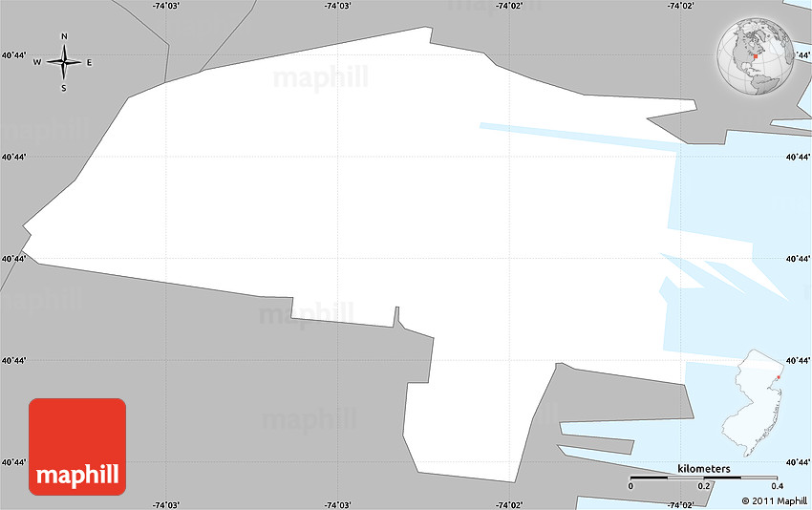
Task: Click the N letter on the compass
Action: pyautogui.click(x=64, y=37)
